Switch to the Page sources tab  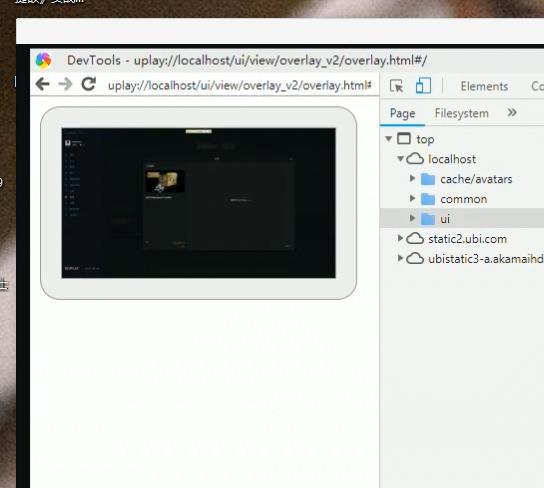coord(402,113)
